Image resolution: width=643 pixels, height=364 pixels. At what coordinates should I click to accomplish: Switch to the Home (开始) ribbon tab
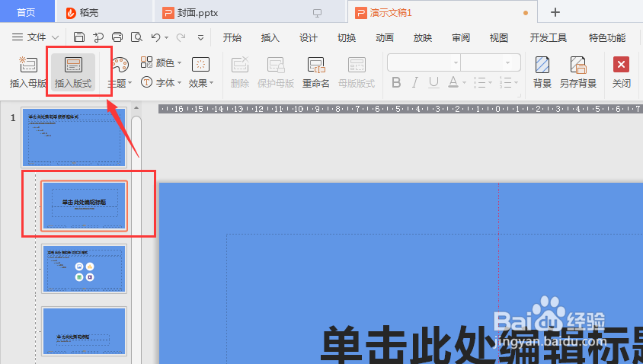coord(232,38)
